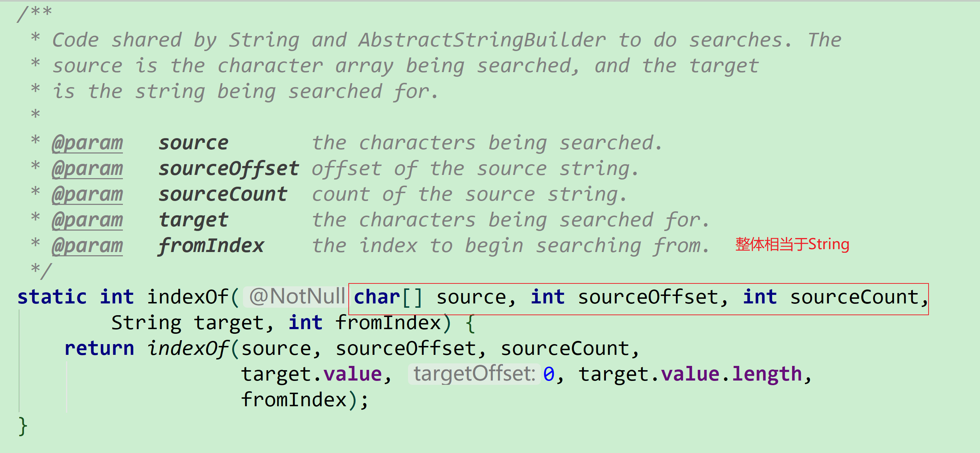Click the Javadoc opening /** marker

pos(35,13)
